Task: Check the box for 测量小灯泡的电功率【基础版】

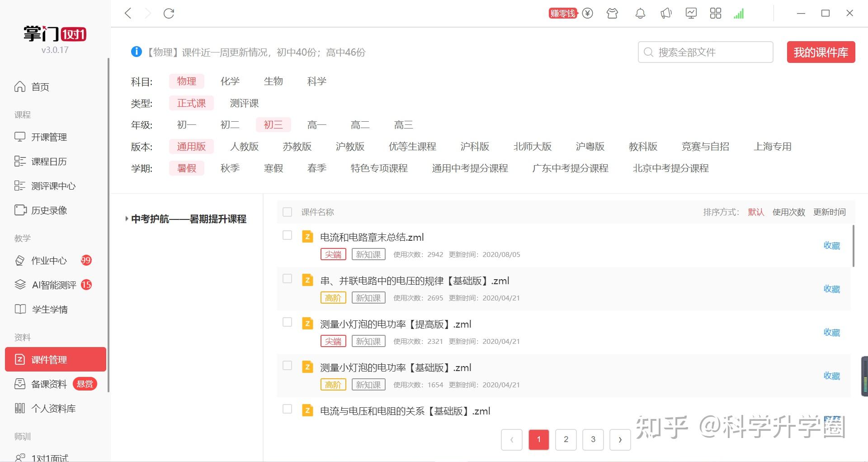Action: [x=287, y=366]
